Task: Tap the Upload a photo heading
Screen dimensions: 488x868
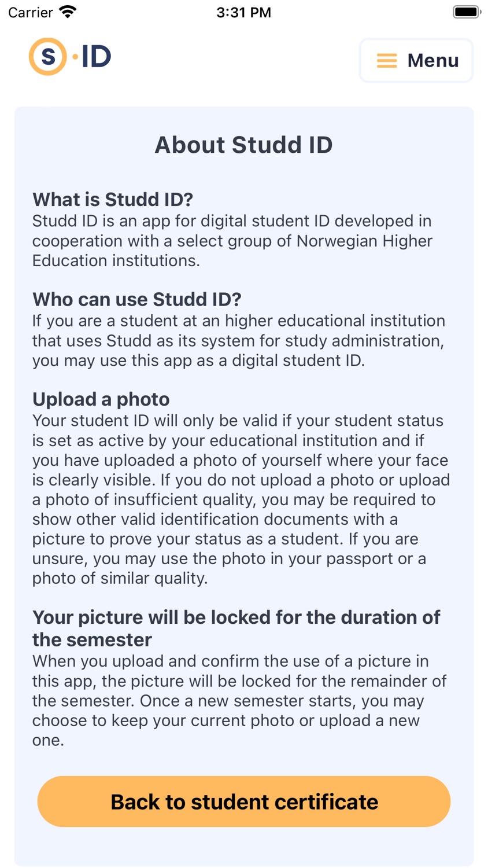Action: [101, 399]
